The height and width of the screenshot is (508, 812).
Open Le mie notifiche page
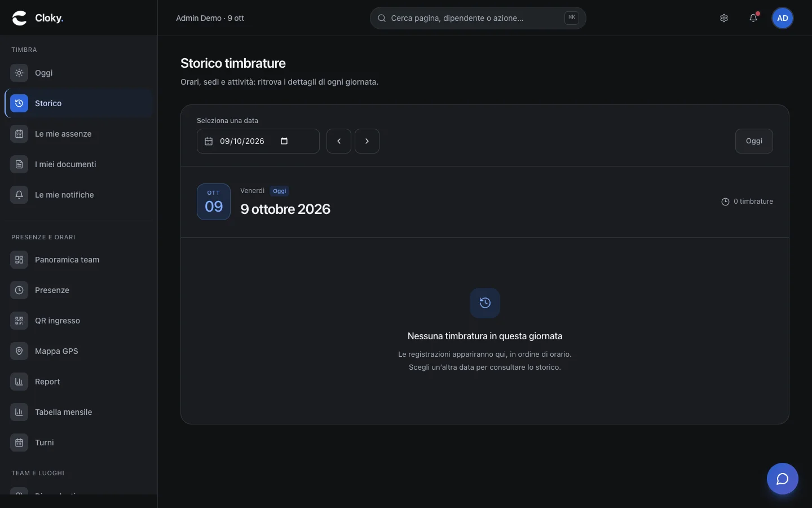[79, 195]
